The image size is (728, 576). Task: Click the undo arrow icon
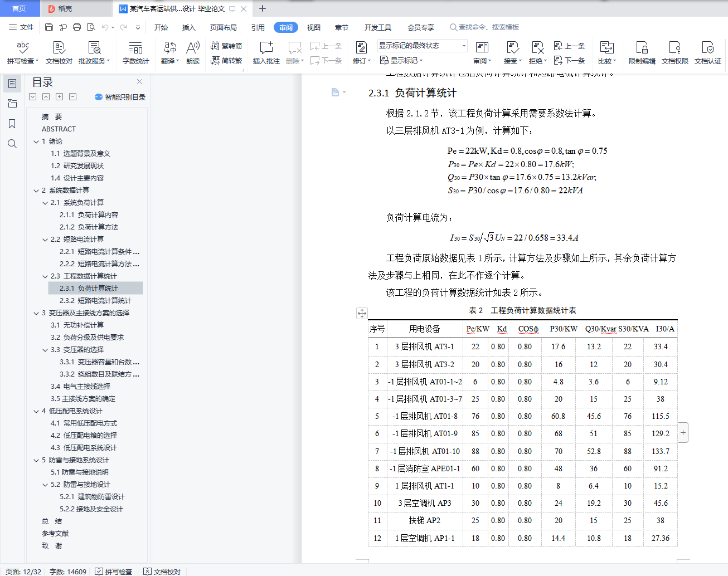pos(105,27)
